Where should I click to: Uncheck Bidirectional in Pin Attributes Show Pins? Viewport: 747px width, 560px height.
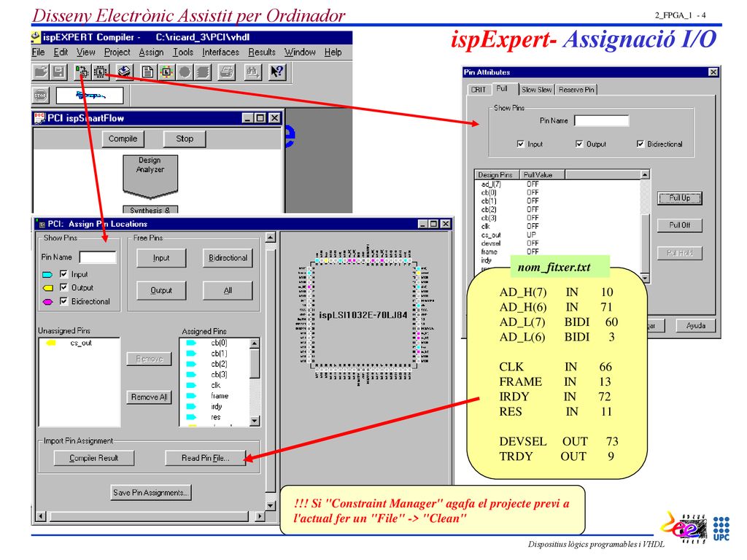click(x=640, y=144)
